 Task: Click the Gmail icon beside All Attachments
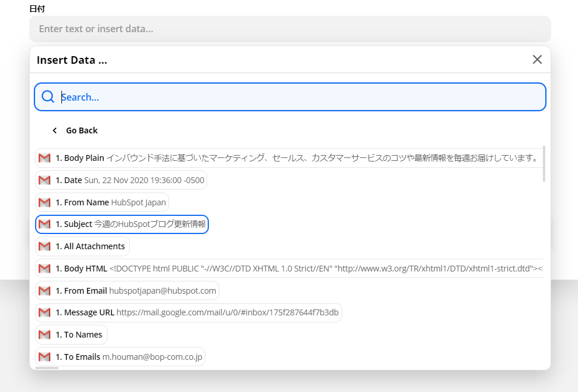44,246
